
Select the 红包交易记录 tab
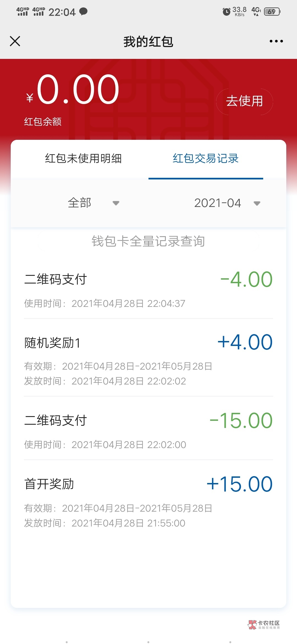click(x=206, y=159)
